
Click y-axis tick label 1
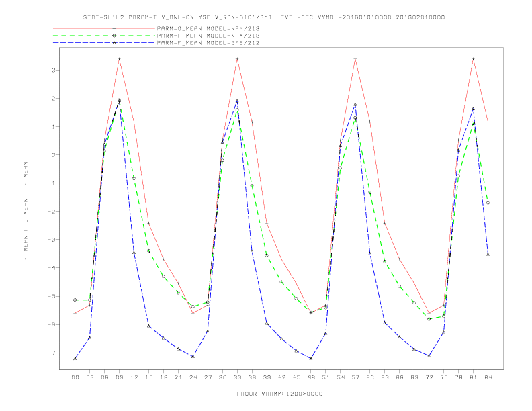click(x=54, y=126)
